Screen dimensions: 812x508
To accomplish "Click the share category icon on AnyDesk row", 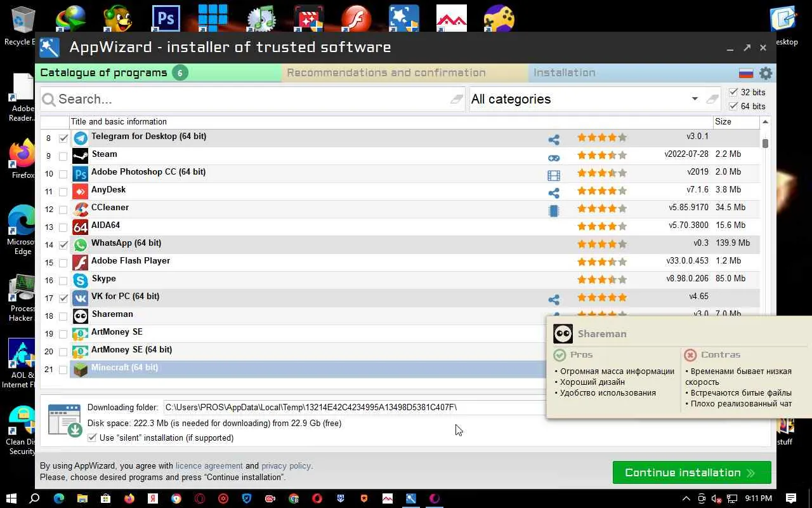I will (x=554, y=193).
